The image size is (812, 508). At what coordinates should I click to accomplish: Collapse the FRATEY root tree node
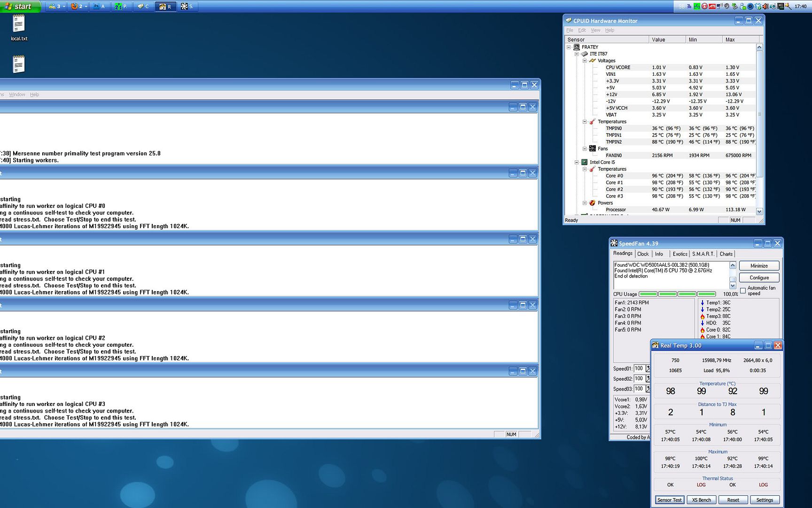coord(569,47)
